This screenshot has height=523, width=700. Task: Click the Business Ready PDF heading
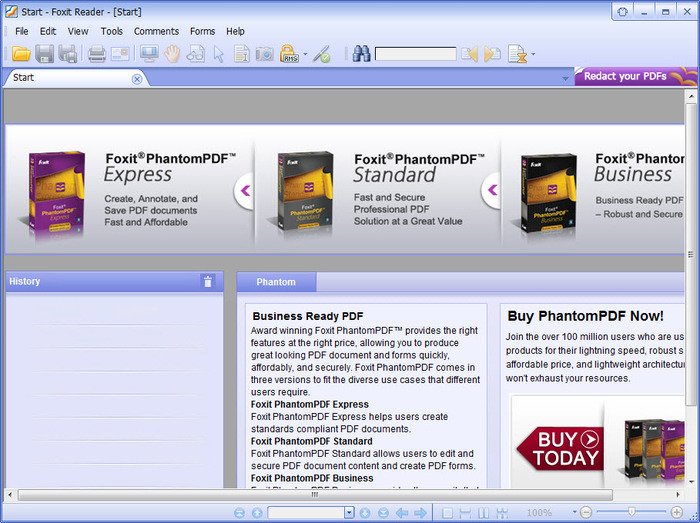point(308,316)
